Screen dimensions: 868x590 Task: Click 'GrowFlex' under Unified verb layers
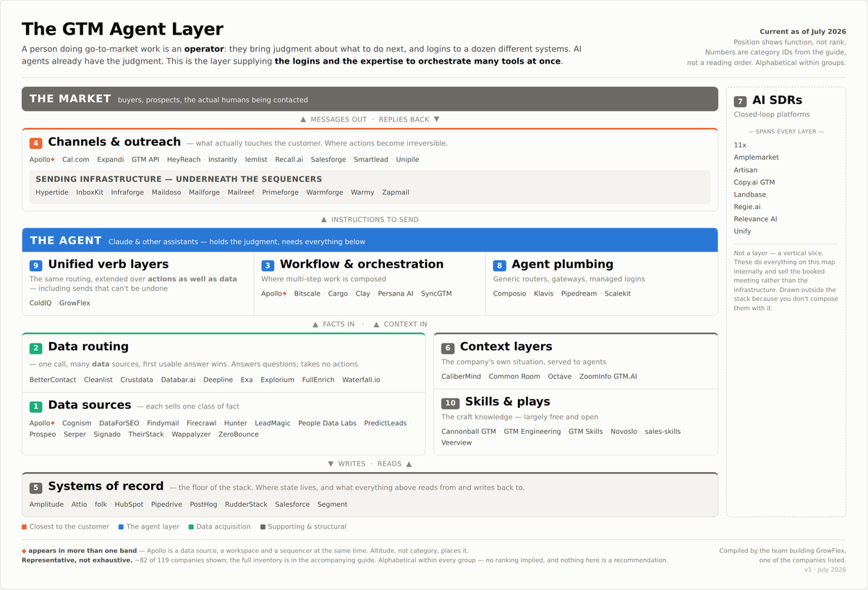click(x=75, y=304)
